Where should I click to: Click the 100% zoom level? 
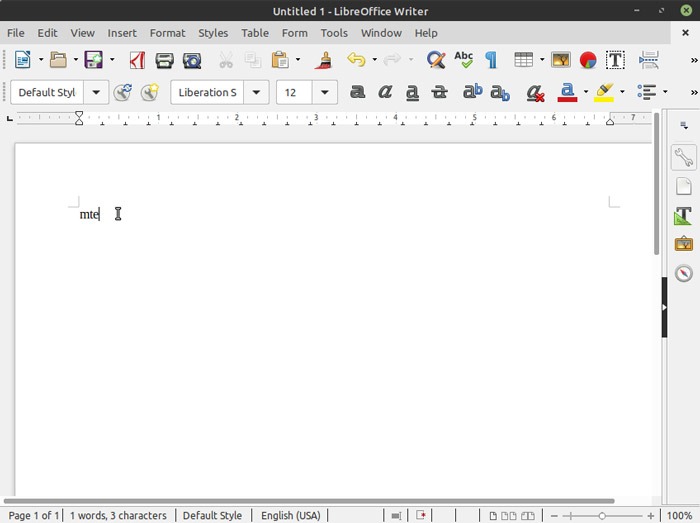click(679, 515)
